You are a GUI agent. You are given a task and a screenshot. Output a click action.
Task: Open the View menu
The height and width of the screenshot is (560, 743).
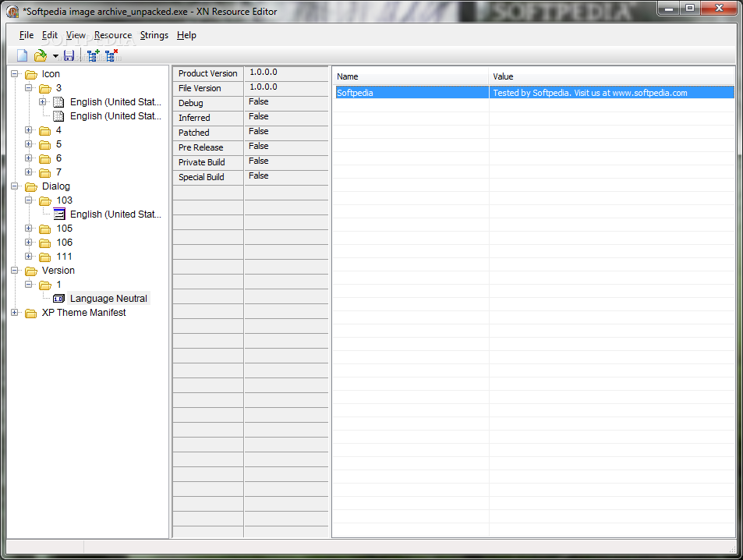(x=76, y=35)
